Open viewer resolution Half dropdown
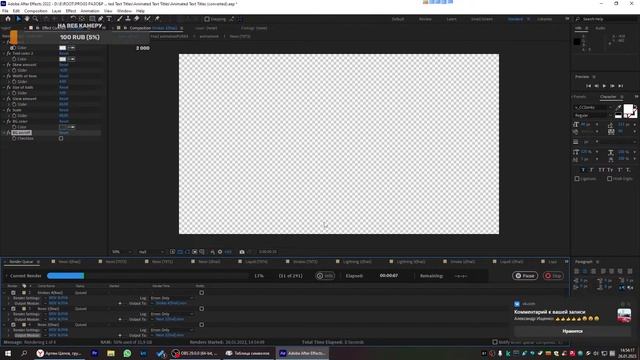640x360 pixels. pos(151,252)
